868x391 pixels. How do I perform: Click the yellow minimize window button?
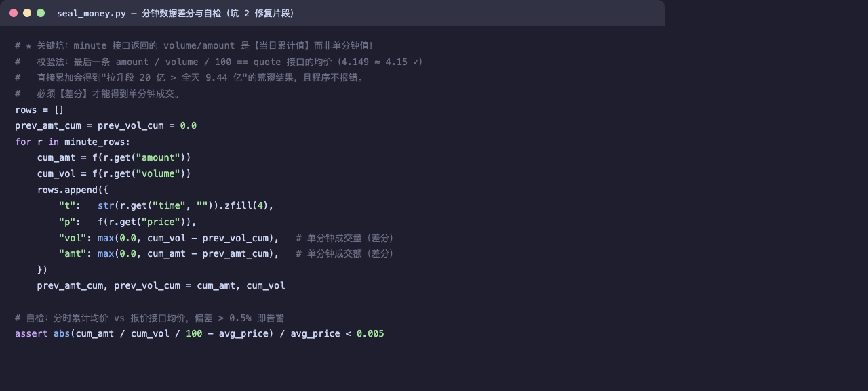(x=27, y=13)
